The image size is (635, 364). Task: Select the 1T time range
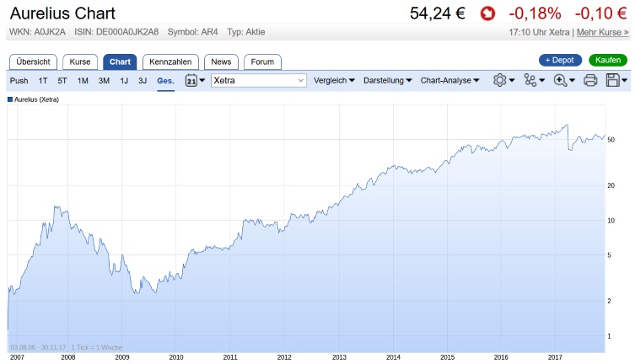43,81
